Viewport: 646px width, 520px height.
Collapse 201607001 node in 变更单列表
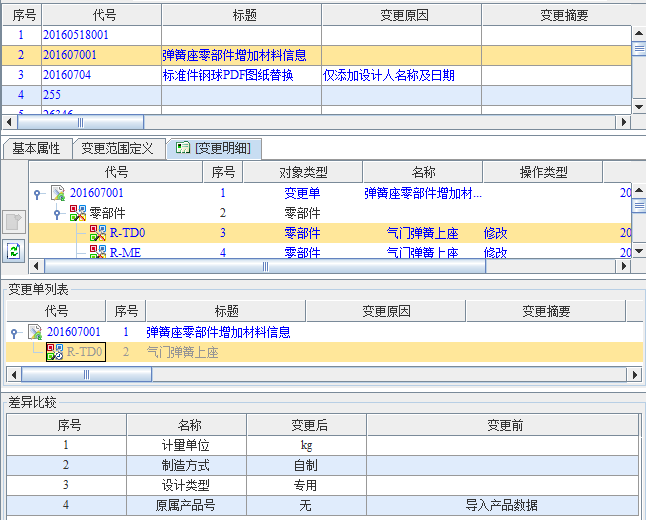click(x=14, y=333)
